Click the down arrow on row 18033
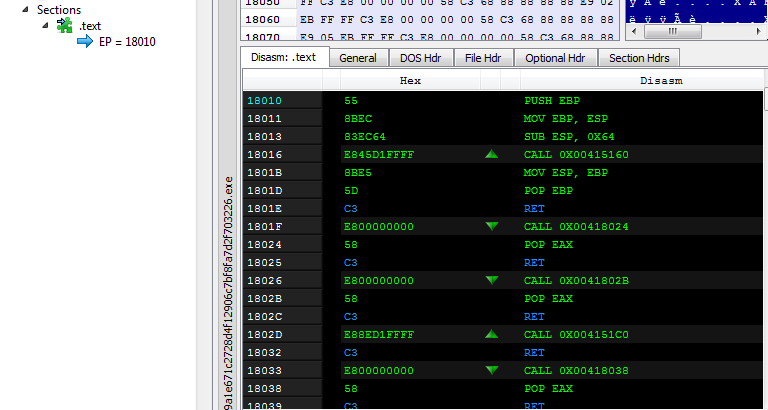This screenshot has width=768, height=410. [x=490, y=371]
